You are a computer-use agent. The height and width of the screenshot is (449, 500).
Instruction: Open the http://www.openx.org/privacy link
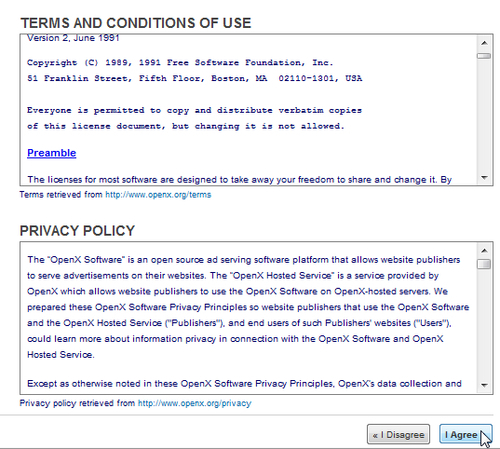[194, 403]
